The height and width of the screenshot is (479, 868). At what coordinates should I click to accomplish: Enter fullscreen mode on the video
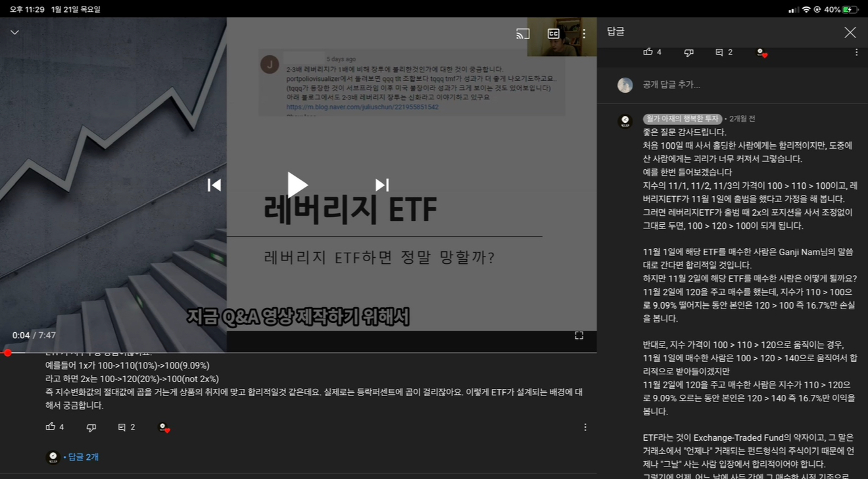(579, 335)
